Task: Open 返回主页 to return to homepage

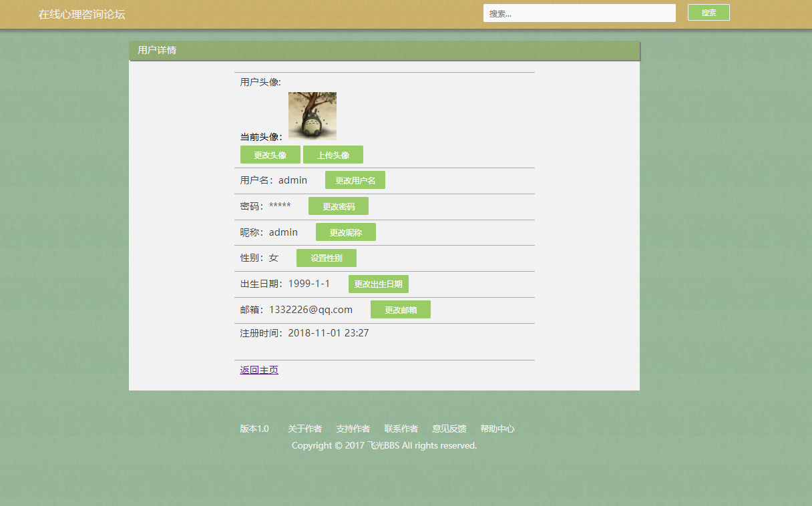Action: click(x=258, y=369)
